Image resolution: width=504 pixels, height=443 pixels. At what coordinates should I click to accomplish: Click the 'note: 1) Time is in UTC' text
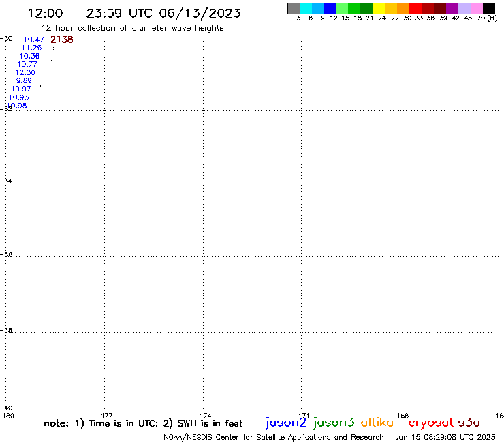tap(101, 423)
